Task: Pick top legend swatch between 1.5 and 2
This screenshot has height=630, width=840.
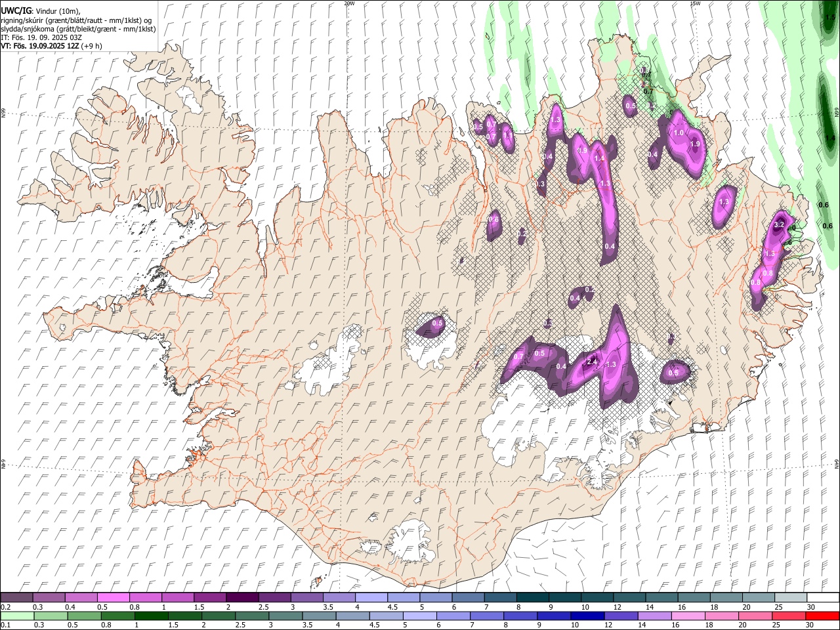Action: pos(210,597)
